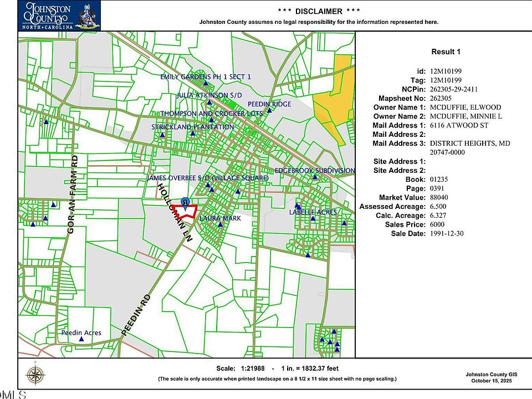This screenshot has width=532, height=399.
Task: Click the Labelle Acres subdivision label
Action: pos(313,212)
